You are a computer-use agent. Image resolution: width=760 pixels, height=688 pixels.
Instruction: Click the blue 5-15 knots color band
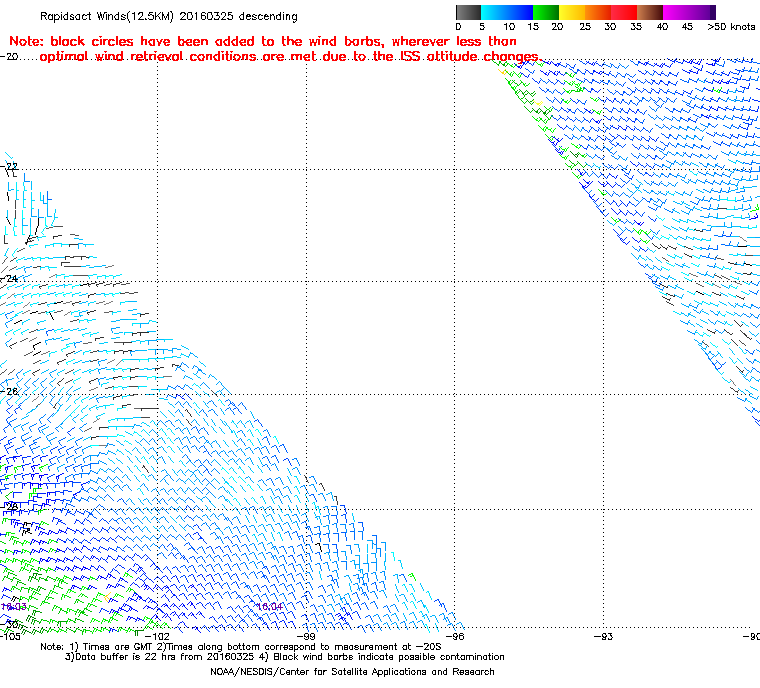coord(507,12)
